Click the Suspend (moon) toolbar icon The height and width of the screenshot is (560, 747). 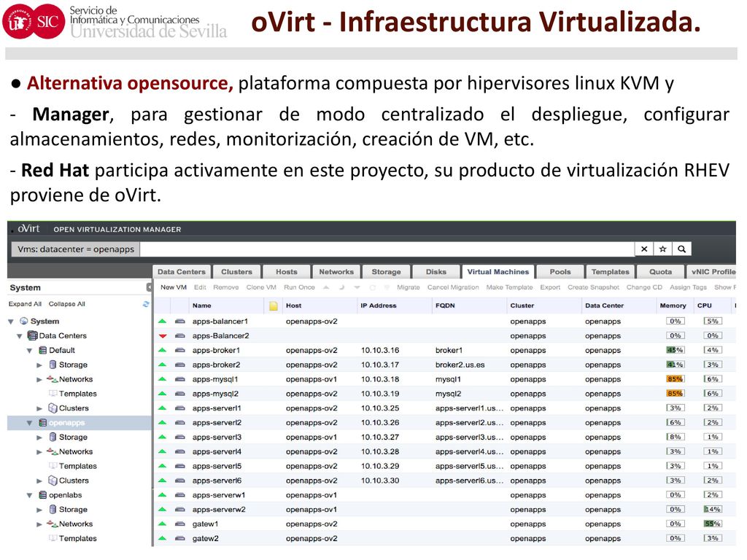(341, 287)
